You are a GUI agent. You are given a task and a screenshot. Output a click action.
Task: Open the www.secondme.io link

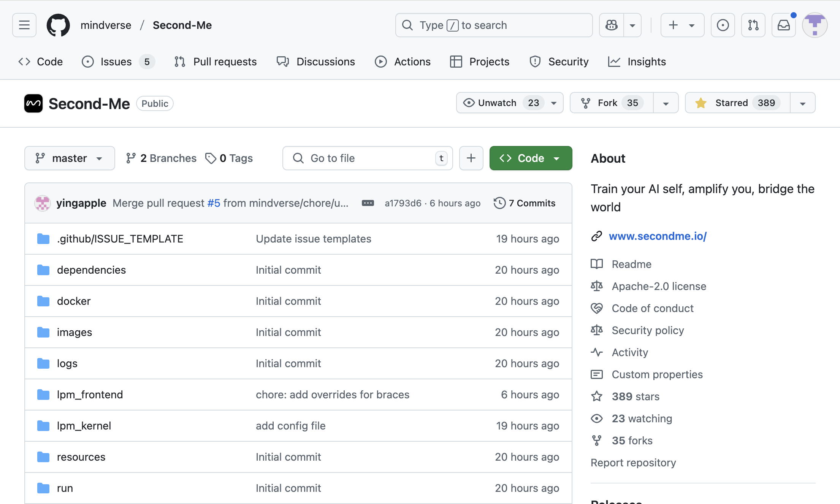[x=658, y=236]
